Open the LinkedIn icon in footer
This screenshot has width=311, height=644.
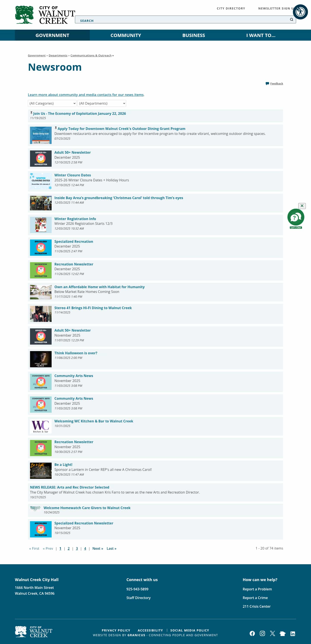pyautogui.click(x=293, y=633)
